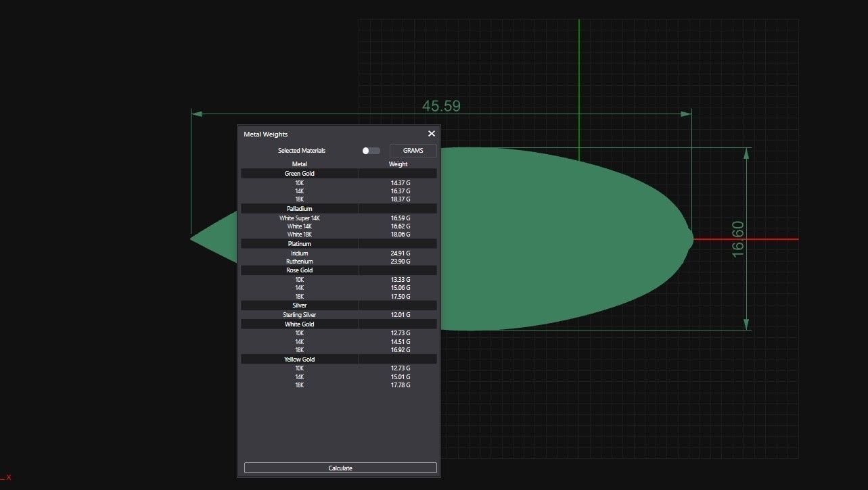This screenshot has width=868, height=490.
Task: Click the 13.33 G weight value
Action: click(401, 280)
